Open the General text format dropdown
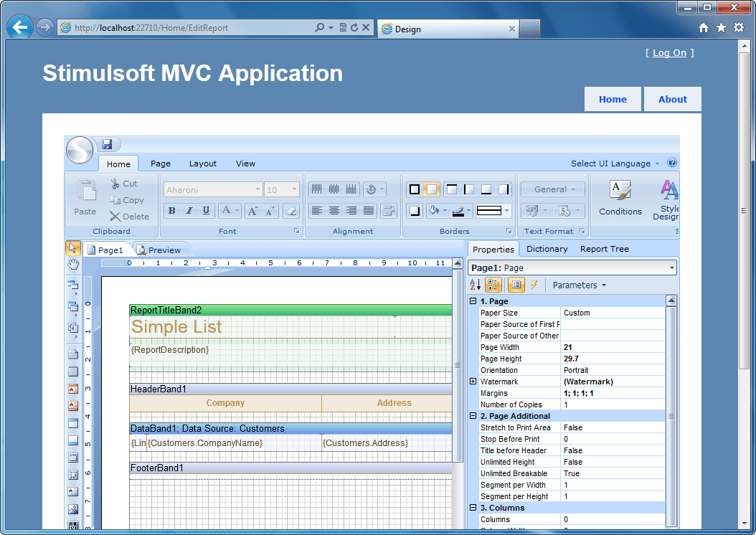This screenshot has height=535, width=756. click(x=552, y=189)
